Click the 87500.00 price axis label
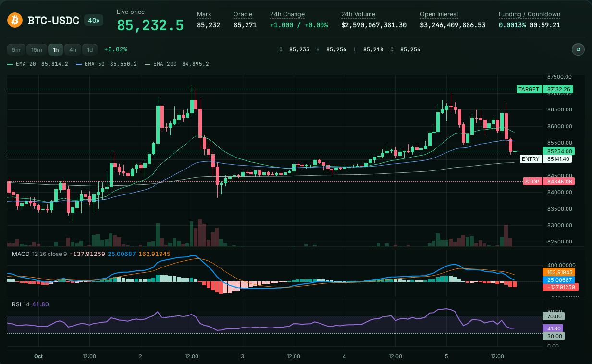This screenshot has height=364, width=592. pyautogui.click(x=559, y=77)
